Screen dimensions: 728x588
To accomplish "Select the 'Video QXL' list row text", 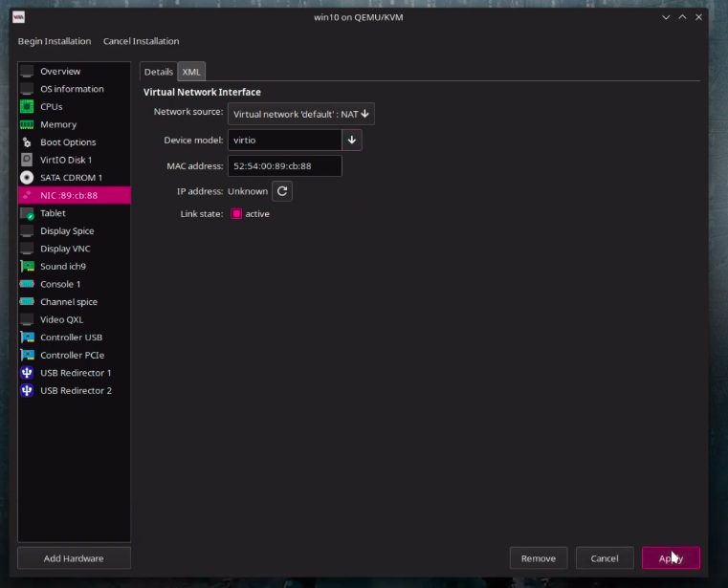I will click(x=62, y=319).
